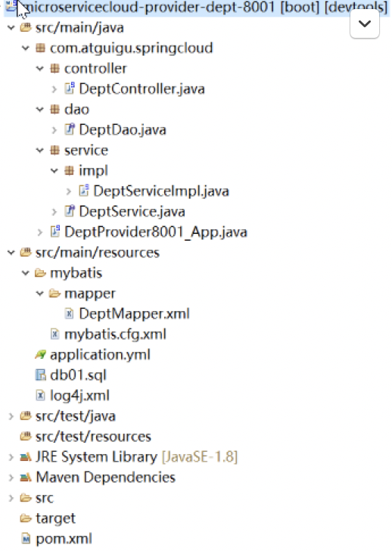Select db01.sql file name

[x=78, y=375]
